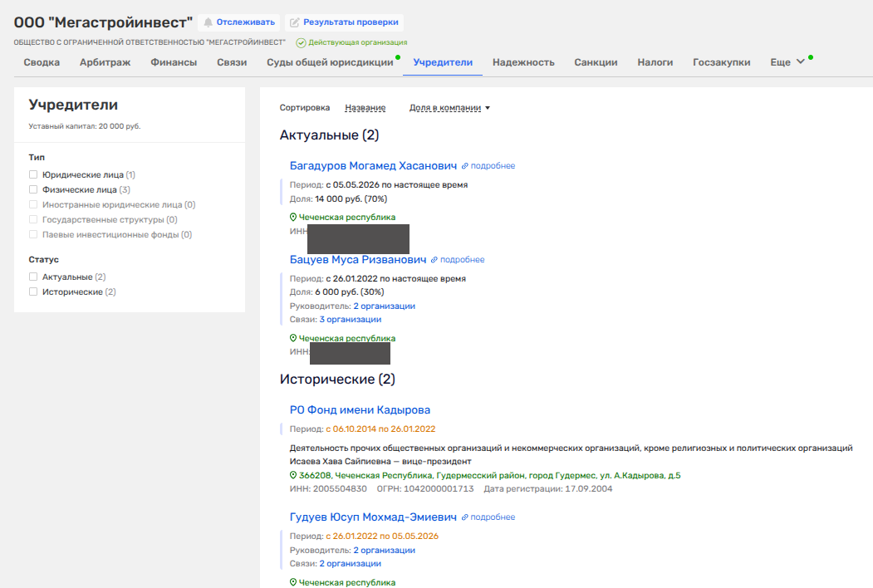Open the Арбитраж tab
Screen dimensions: 873x588
(105, 62)
